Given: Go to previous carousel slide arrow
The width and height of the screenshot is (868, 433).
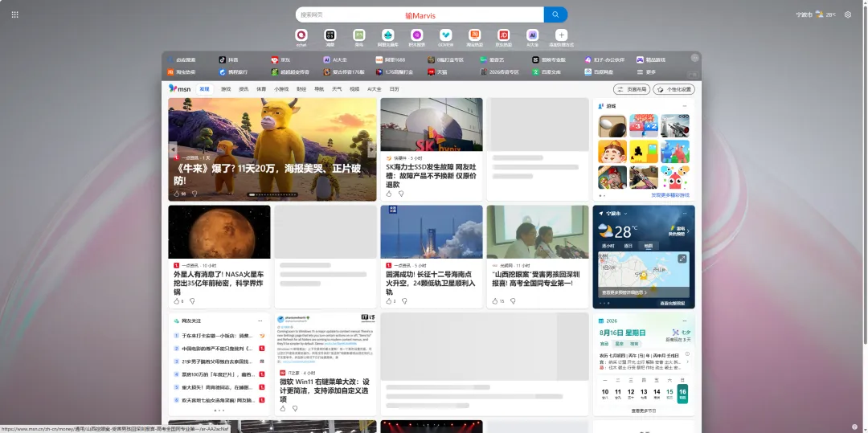Looking at the screenshot, I should 173,149.
